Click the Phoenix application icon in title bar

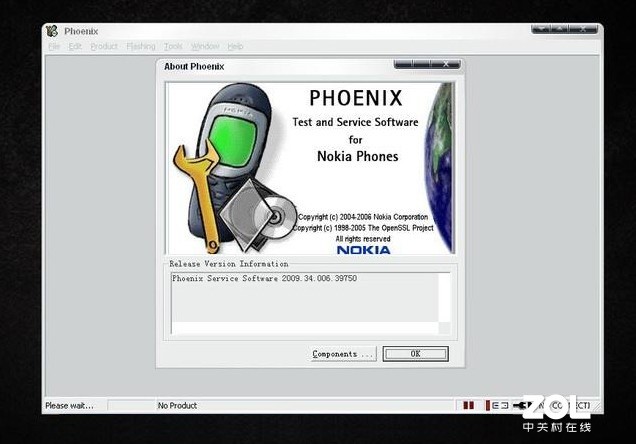pos(52,31)
